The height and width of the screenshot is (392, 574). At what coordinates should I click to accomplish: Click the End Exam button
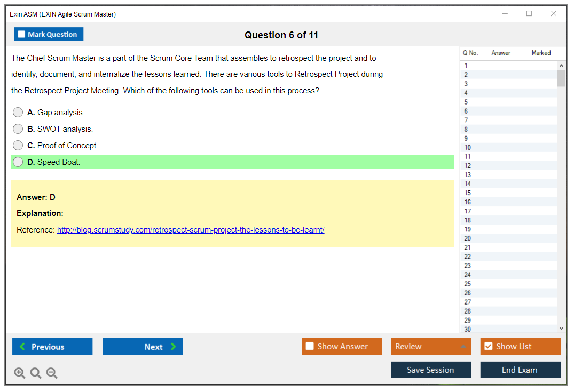coord(520,370)
